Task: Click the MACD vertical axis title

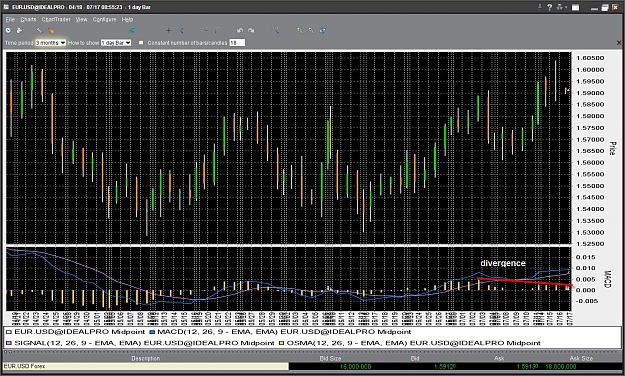Action: pos(607,279)
